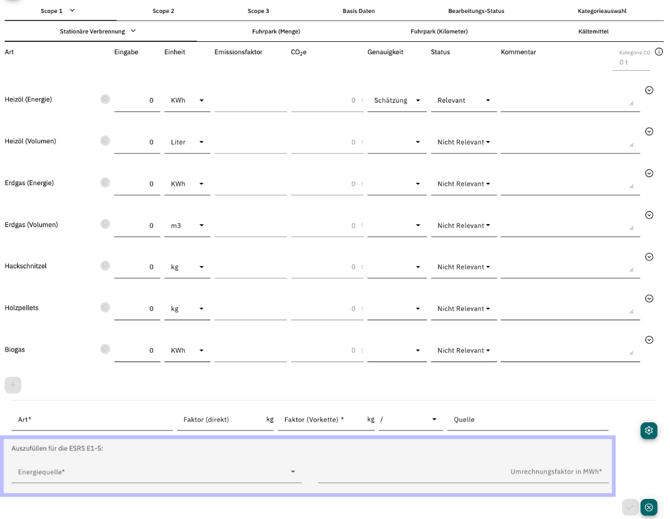Click the Eingabe field for Heizöl (Energie)

137,100
